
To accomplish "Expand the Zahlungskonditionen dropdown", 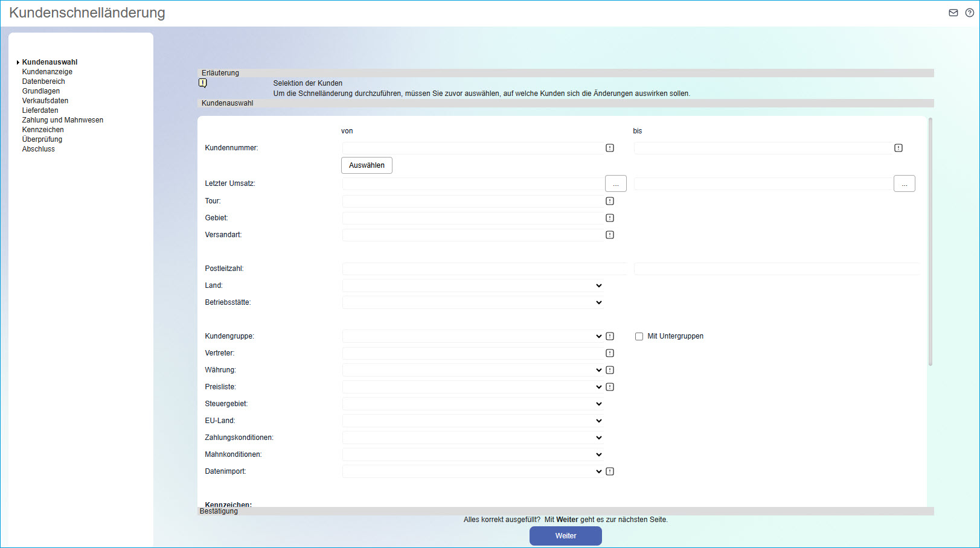I will (473, 438).
